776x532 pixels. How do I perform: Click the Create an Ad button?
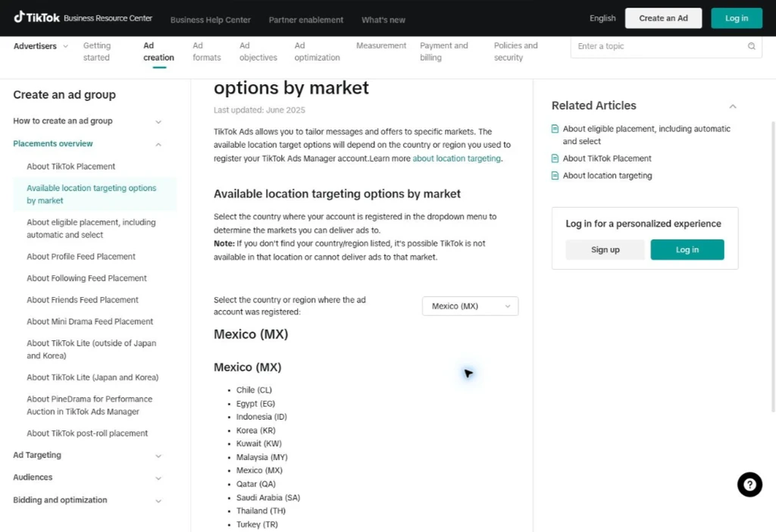pyautogui.click(x=663, y=18)
